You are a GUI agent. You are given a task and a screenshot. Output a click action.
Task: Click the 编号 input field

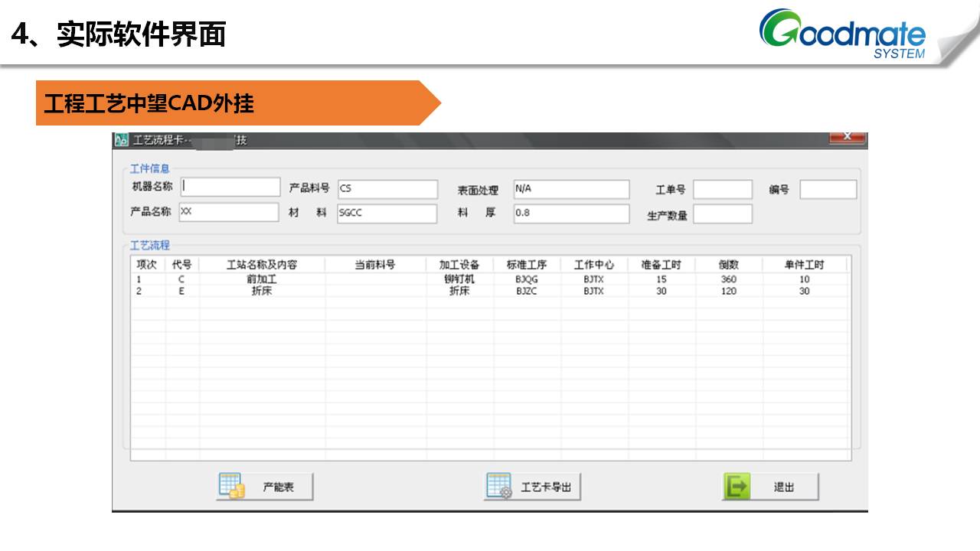(828, 190)
